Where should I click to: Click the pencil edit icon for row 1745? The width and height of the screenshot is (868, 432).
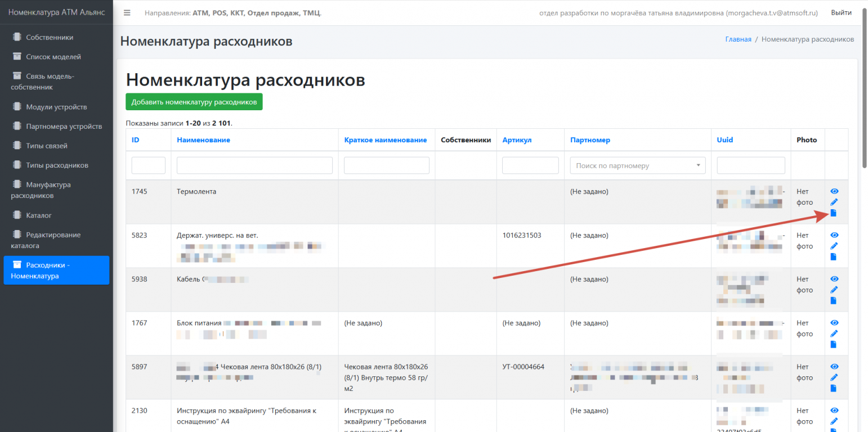[x=834, y=202]
